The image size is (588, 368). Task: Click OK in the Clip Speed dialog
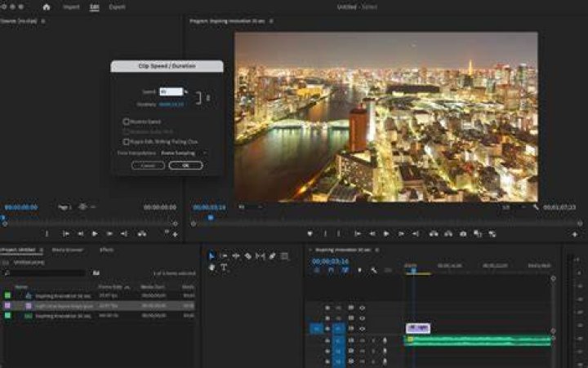coord(185,166)
